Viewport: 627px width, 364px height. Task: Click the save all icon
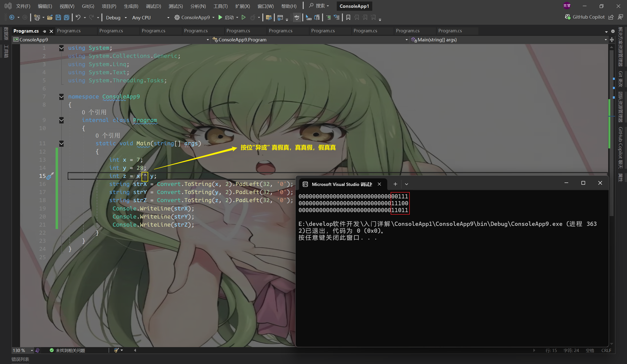66,17
